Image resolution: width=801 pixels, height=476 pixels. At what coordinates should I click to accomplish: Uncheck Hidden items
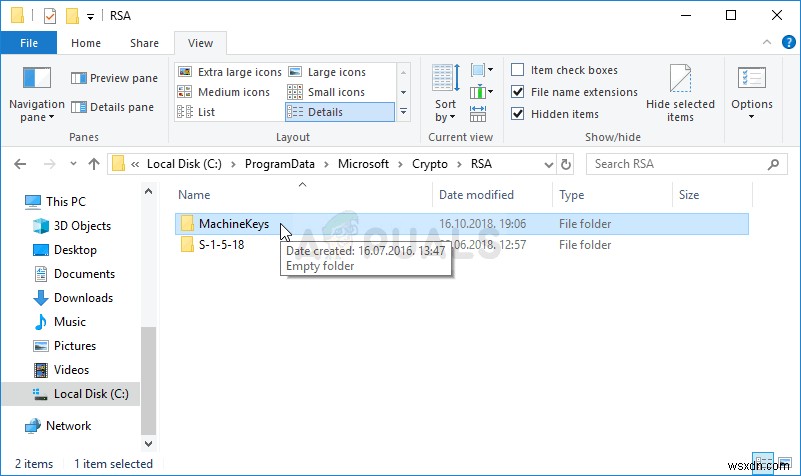[x=517, y=113]
